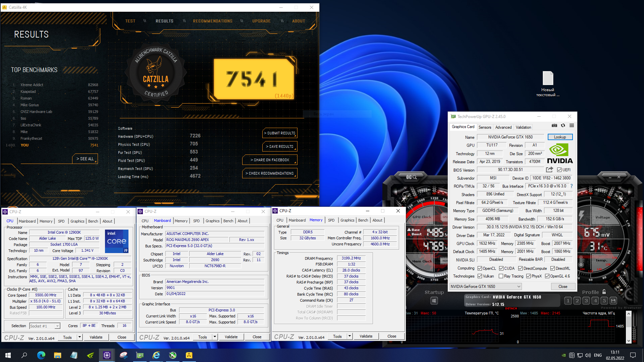Toggle the DirectCompute checkbox

tap(521, 268)
